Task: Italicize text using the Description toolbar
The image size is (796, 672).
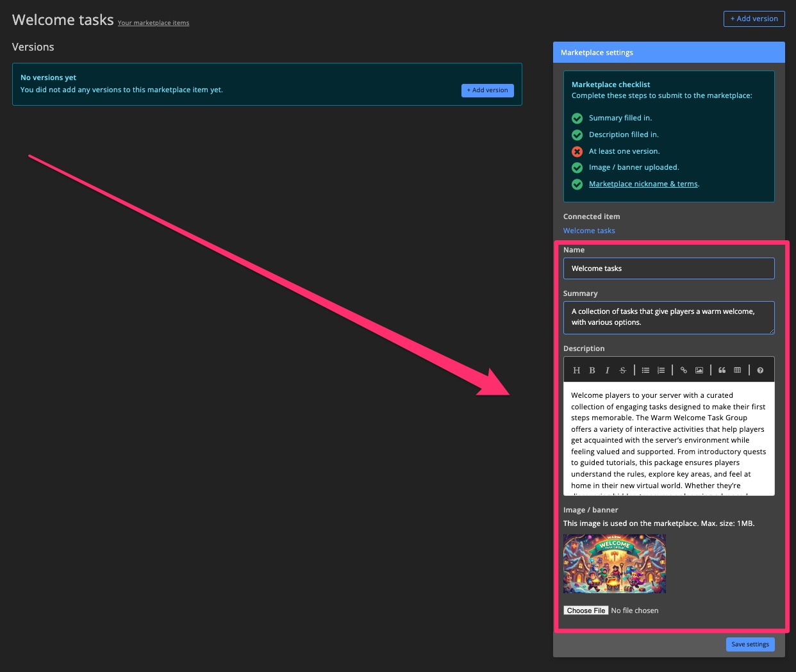Action: click(x=607, y=370)
